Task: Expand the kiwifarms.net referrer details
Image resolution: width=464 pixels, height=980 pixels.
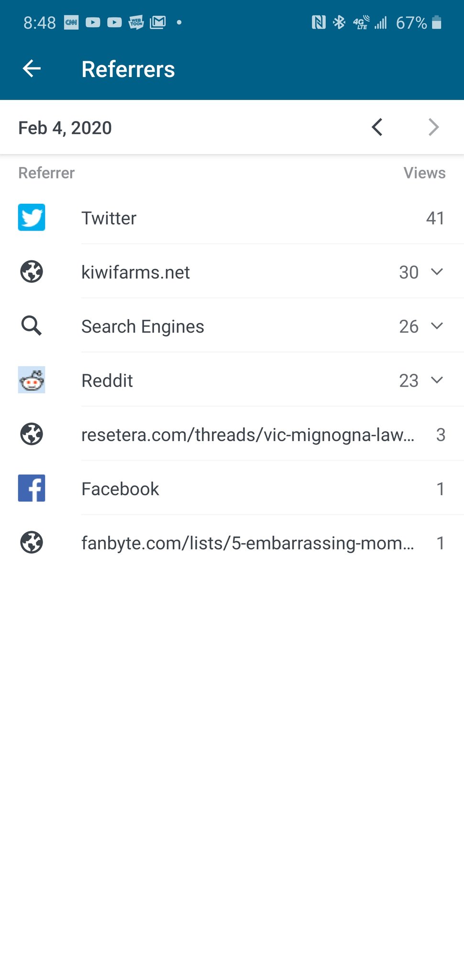Action: pyautogui.click(x=437, y=272)
